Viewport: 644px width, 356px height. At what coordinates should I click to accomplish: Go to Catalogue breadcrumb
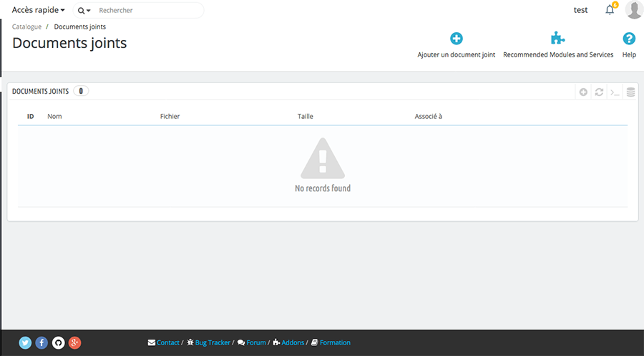tap(26, 27)
